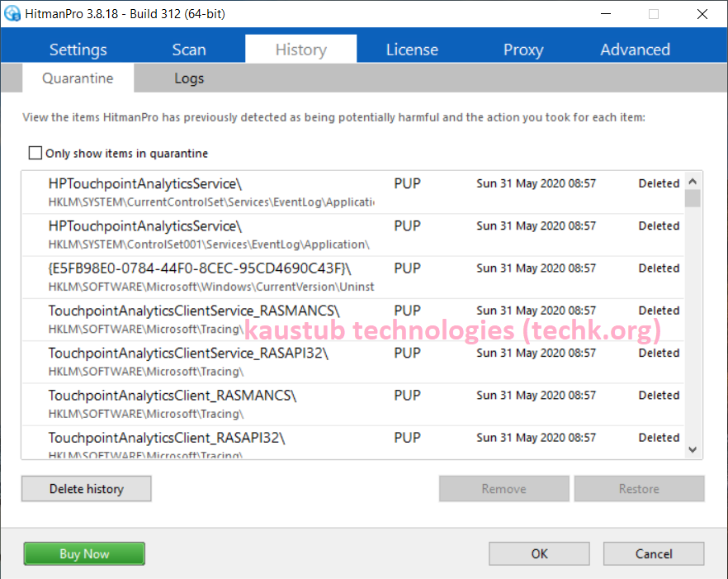Switch to the Logs sub-tab

189,78
